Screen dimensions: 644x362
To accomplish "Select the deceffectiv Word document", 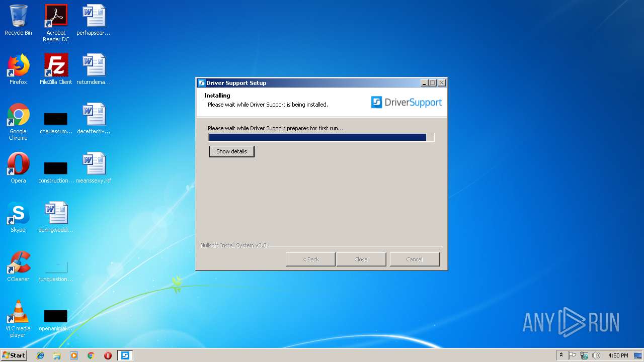I will 94,119.
